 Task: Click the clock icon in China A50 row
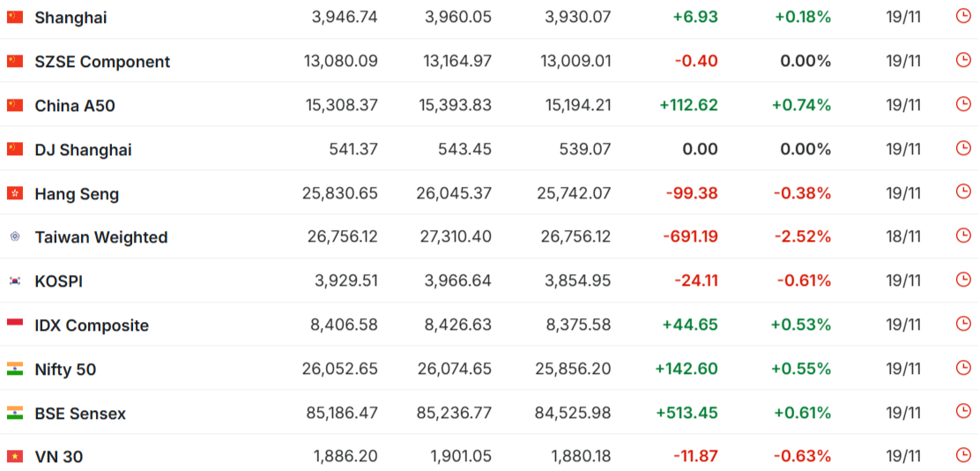coord(963,104)
